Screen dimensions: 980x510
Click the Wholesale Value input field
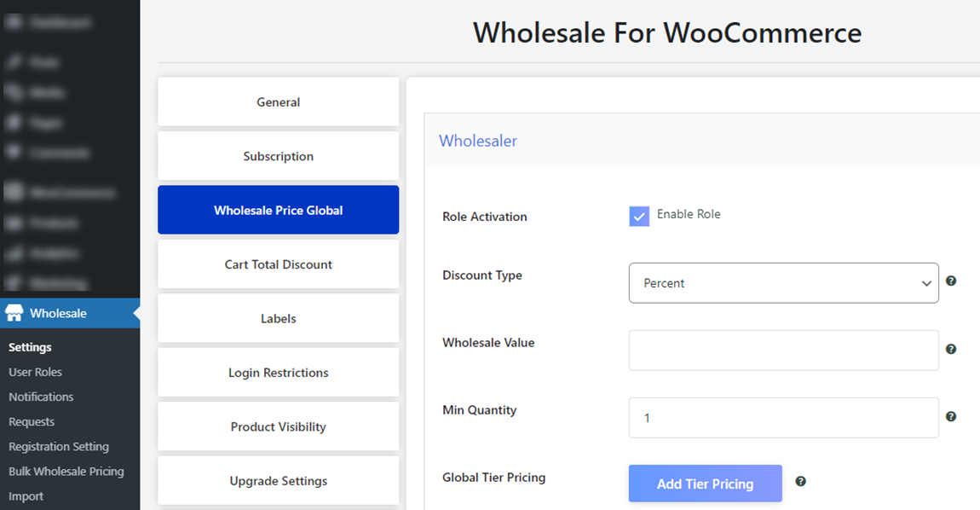(x=783, y=351)
